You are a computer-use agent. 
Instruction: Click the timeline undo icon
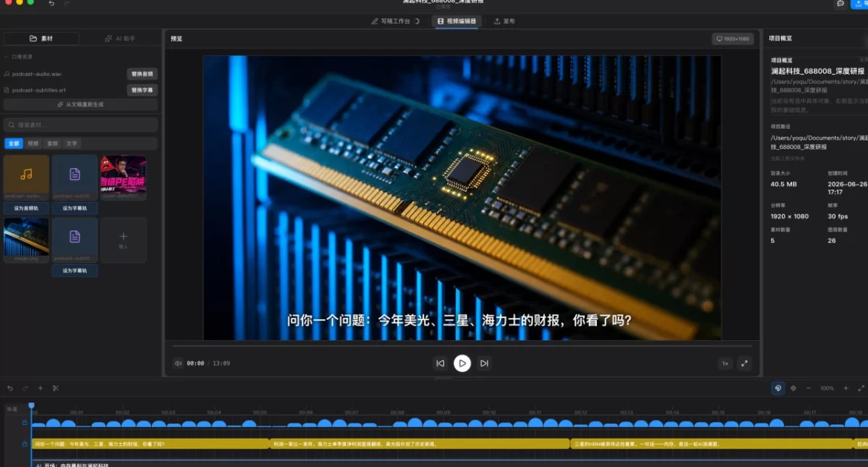click(10, 388)
